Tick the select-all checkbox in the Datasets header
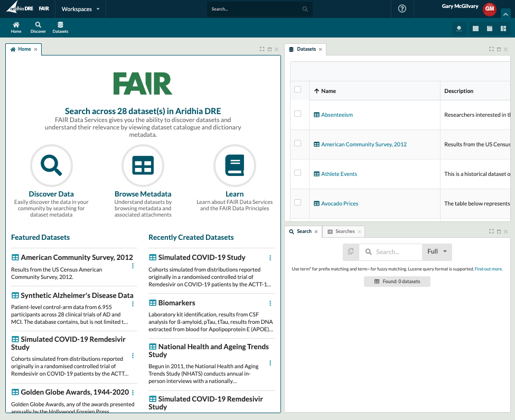This screenshot has width=515, height=420. [x=297, y=89]
